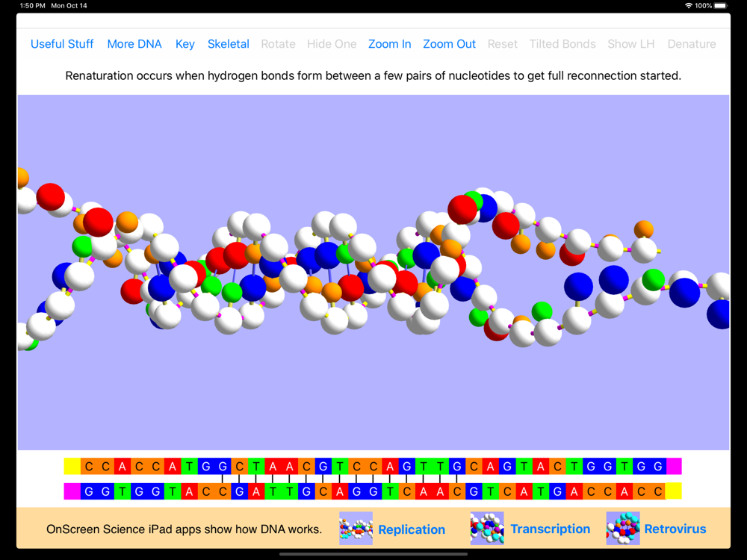Tap the yellow end cap of top strand

click(72, 466)
